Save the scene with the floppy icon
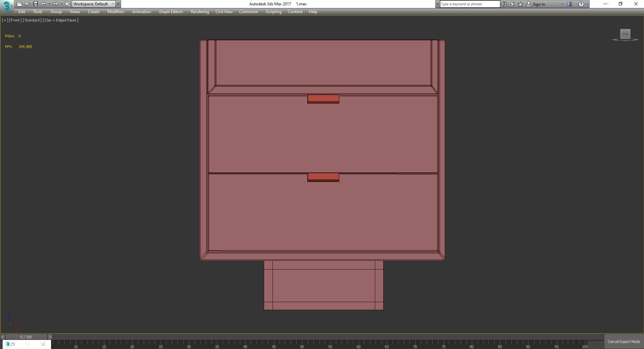 [x=36, y=4]
